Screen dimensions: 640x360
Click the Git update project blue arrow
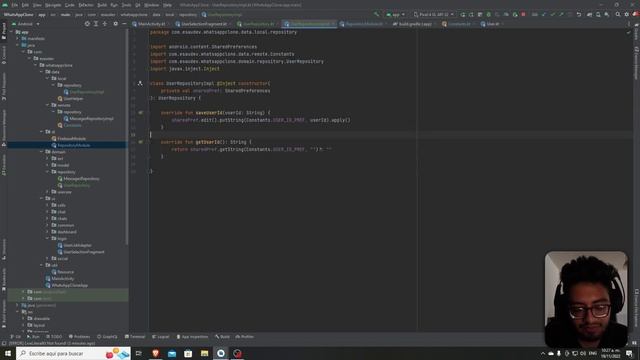coord(544,14)
